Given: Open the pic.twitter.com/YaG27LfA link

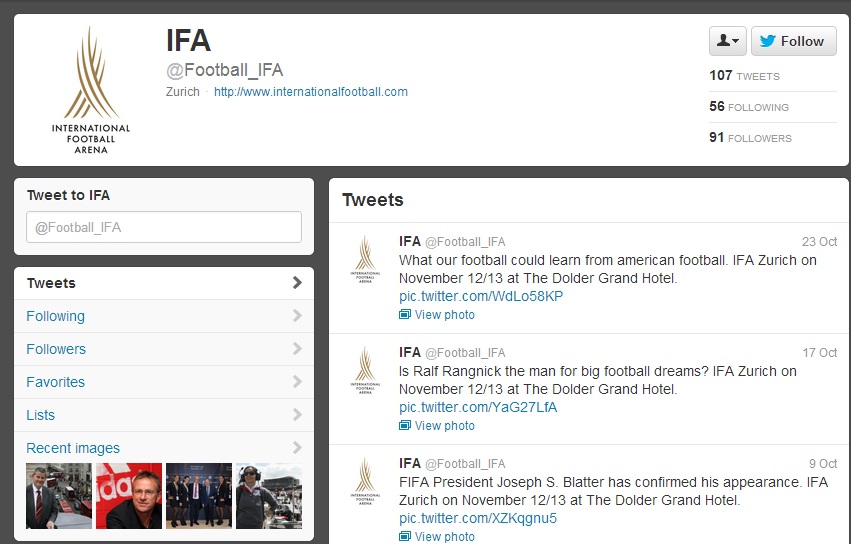Looking at the screenshot, I should [478, 407].
